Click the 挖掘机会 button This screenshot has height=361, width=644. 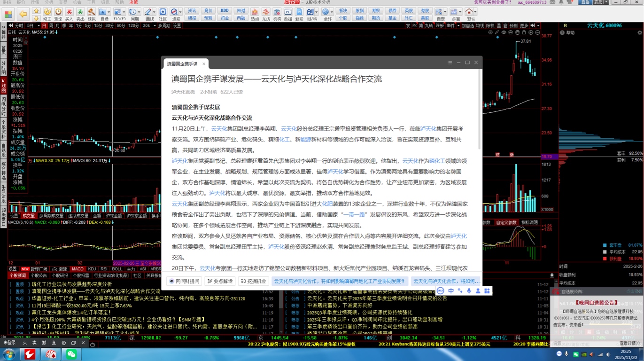click(253, 281)
